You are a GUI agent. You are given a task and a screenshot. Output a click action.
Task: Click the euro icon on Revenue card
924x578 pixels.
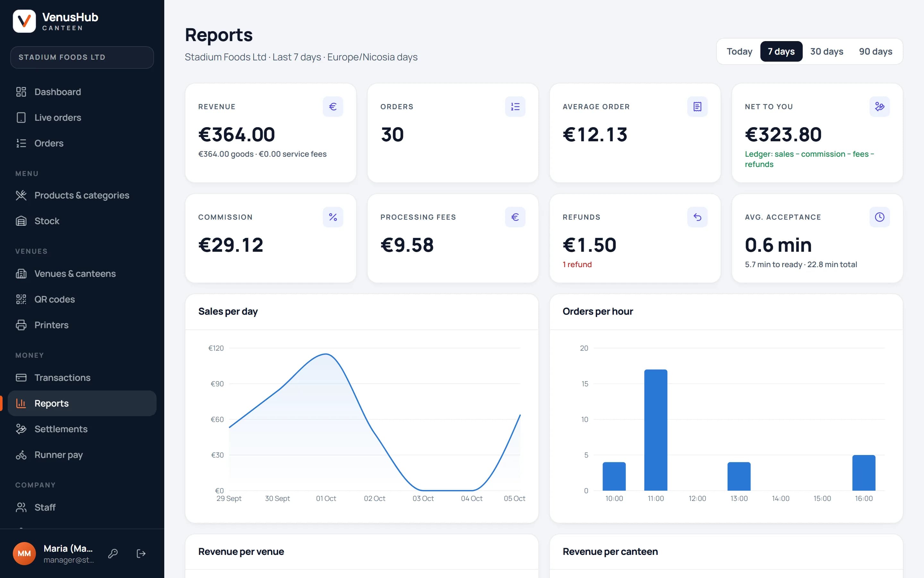point(333,107)
